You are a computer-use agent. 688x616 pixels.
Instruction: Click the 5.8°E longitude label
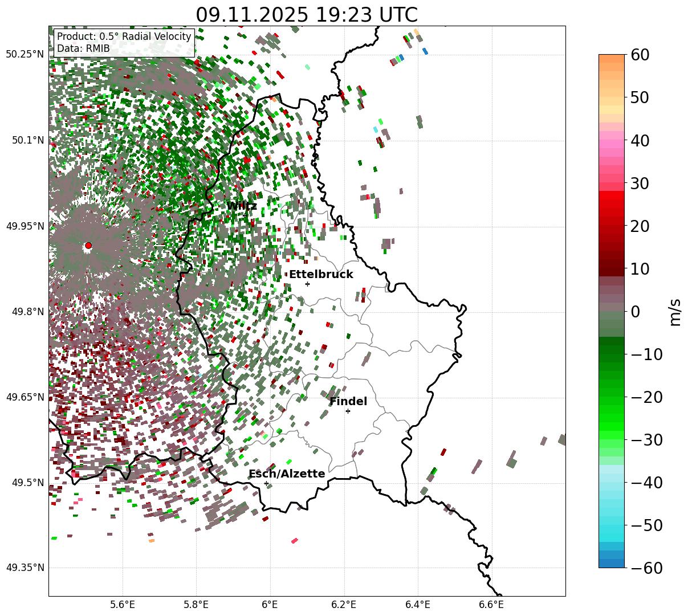(196, 605)
